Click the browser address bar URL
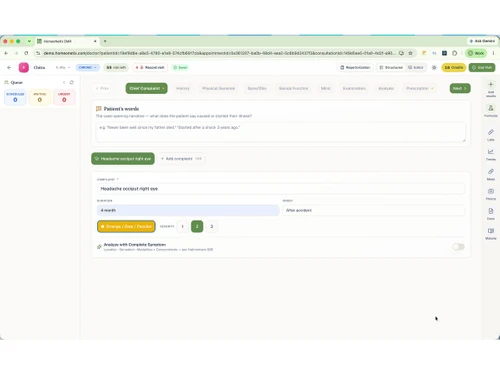The height and width of the screenshot is (375, 500). click(x=219, y=53)
